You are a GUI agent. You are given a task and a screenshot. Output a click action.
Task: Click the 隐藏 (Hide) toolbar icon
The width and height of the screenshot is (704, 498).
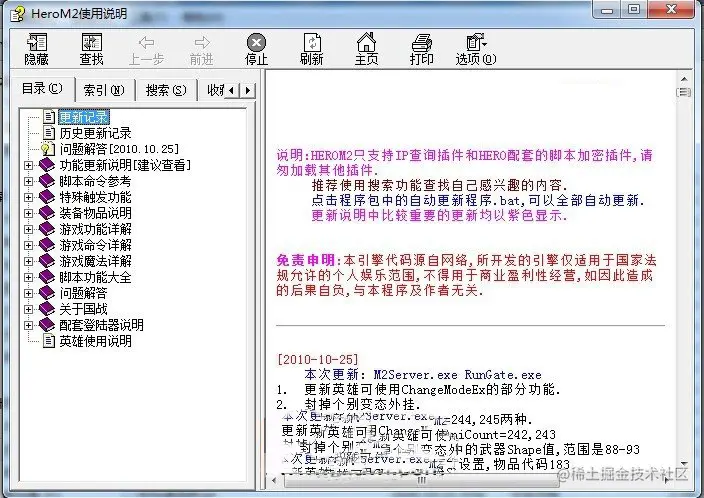(x=36, y=42)
